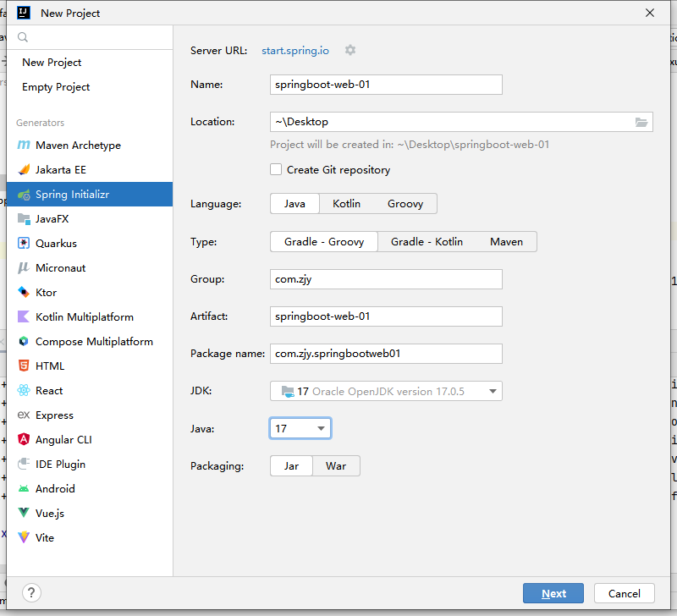
Task: Click the Vue.js generator icon
Action: 24,514
